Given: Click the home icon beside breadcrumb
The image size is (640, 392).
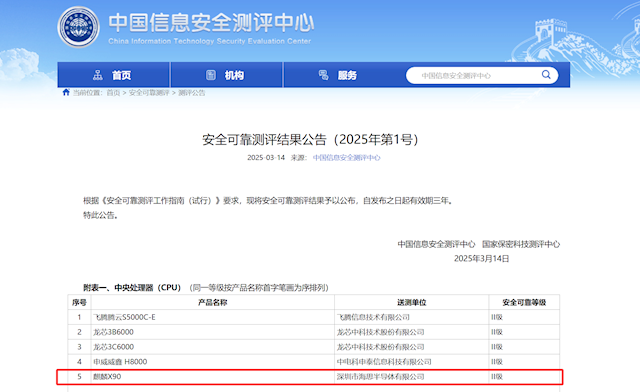Looking at the screenshot, I should point(66,92).
